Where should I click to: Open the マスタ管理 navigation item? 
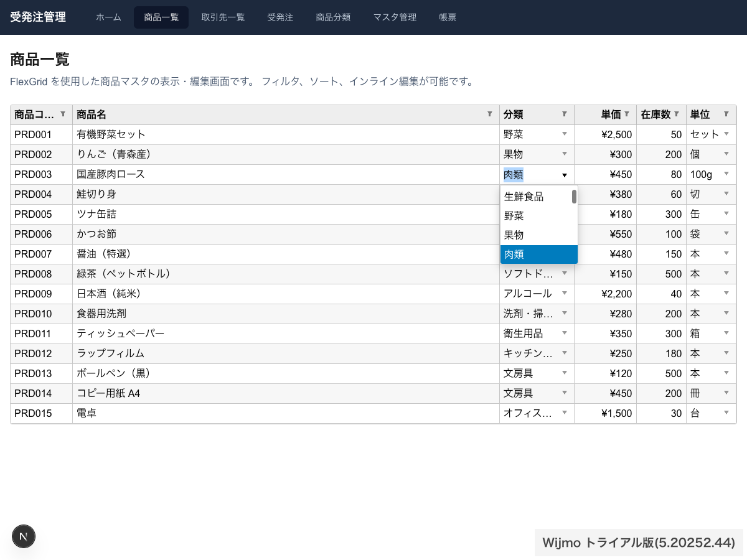(395, 17)
